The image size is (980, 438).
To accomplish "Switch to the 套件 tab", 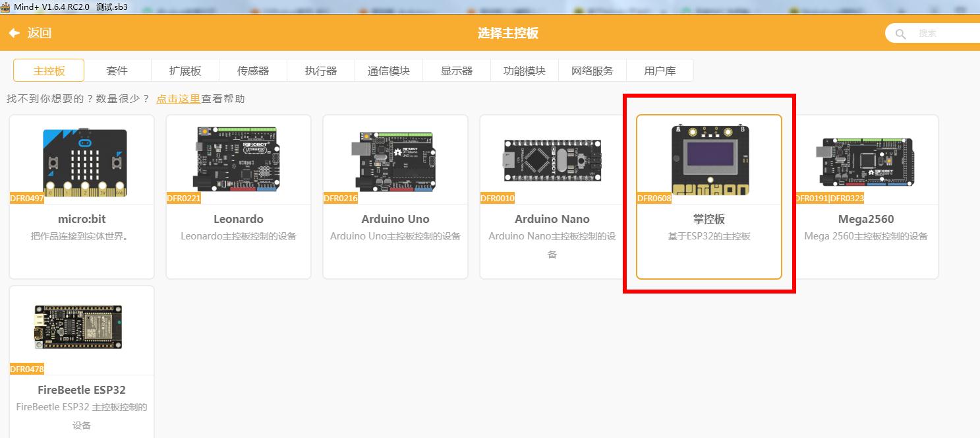I will (117, 71).
